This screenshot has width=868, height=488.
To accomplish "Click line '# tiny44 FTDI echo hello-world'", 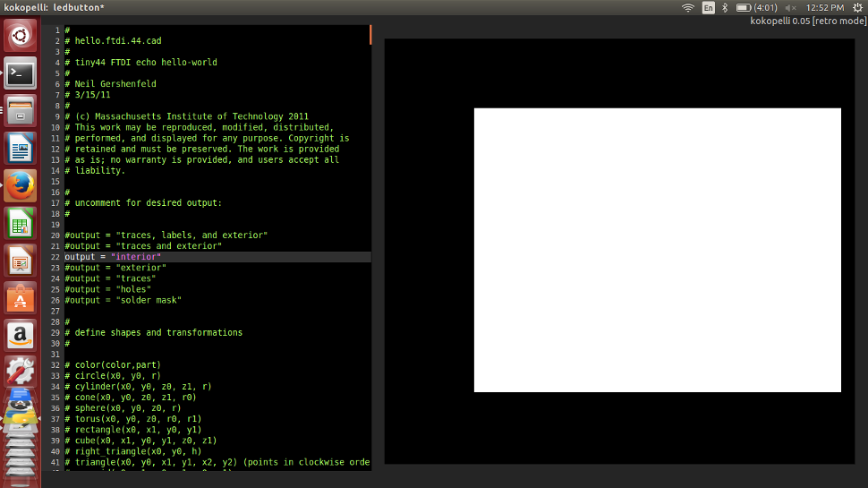I will 140,63.
